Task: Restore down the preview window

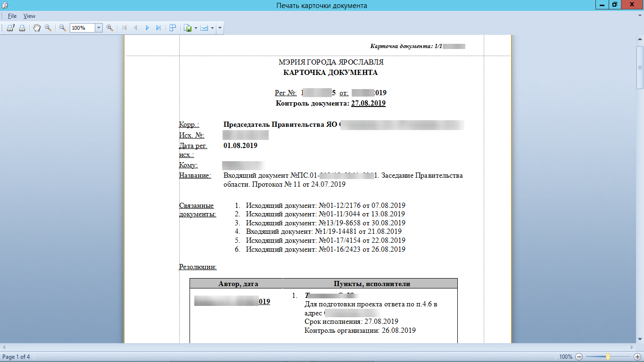Action: click(615, 5)
